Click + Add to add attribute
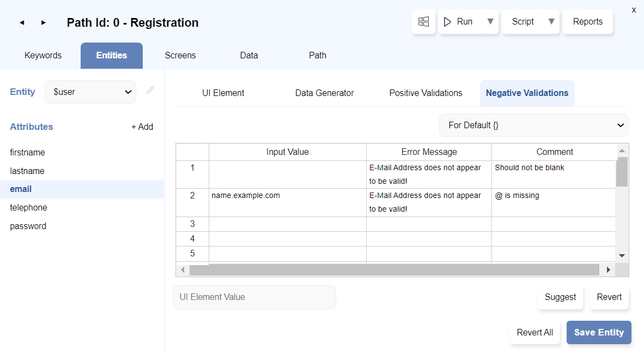The width and height of the screenshot is (644, 354). (142, 127)
